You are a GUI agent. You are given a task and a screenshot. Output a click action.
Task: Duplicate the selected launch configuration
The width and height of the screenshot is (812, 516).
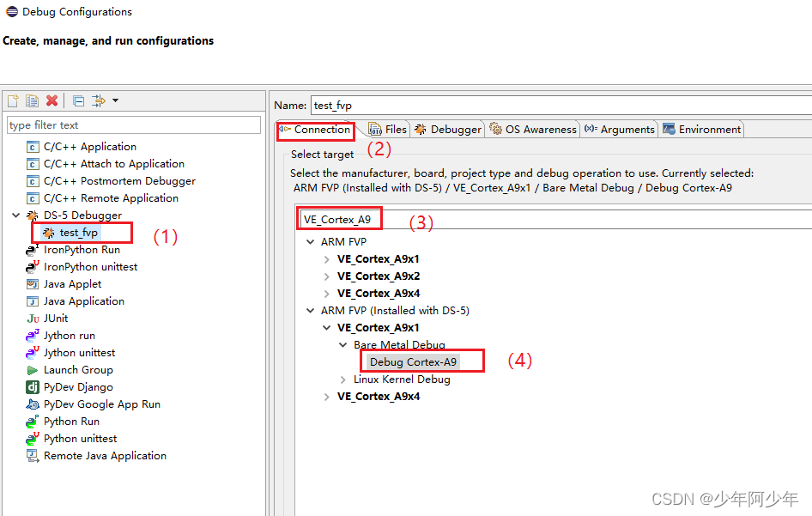32,100
